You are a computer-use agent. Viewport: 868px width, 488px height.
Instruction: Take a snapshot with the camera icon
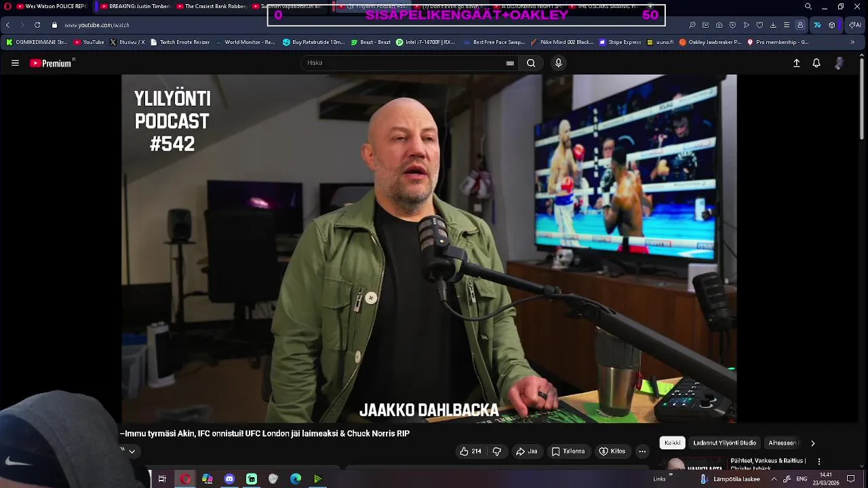coord(719,25)
